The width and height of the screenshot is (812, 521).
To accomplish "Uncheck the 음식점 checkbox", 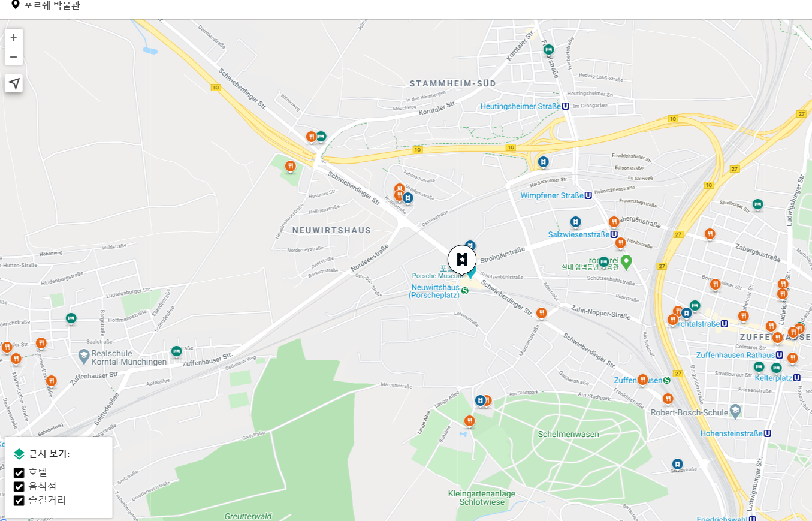I will tap(19, 486).
